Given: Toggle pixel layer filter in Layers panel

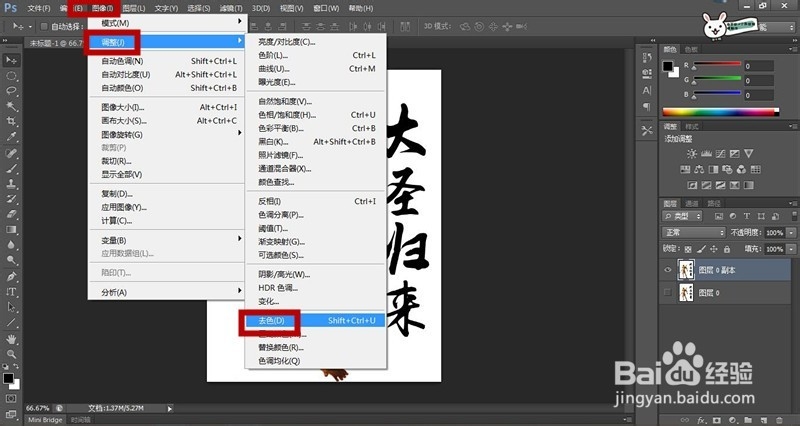Looking at the screenshot, I should coord(719,216).
